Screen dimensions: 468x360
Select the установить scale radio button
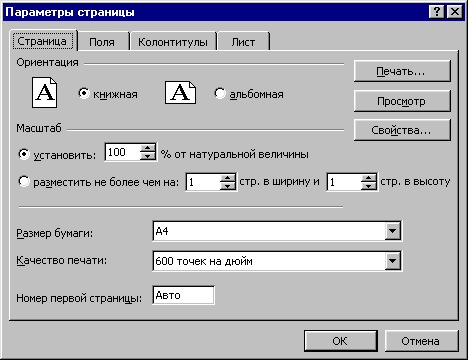(x=24, y=154)
